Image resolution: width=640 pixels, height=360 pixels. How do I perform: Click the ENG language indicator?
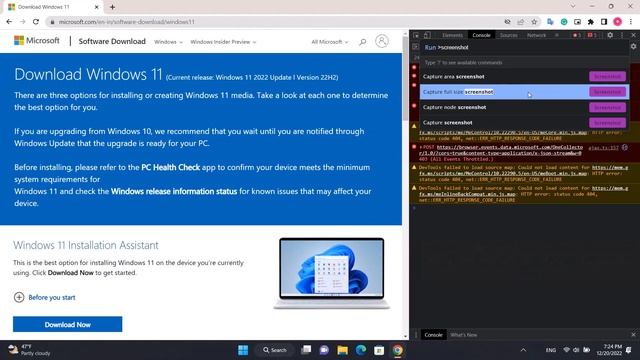pyautogui.click(x=551, y=350)
